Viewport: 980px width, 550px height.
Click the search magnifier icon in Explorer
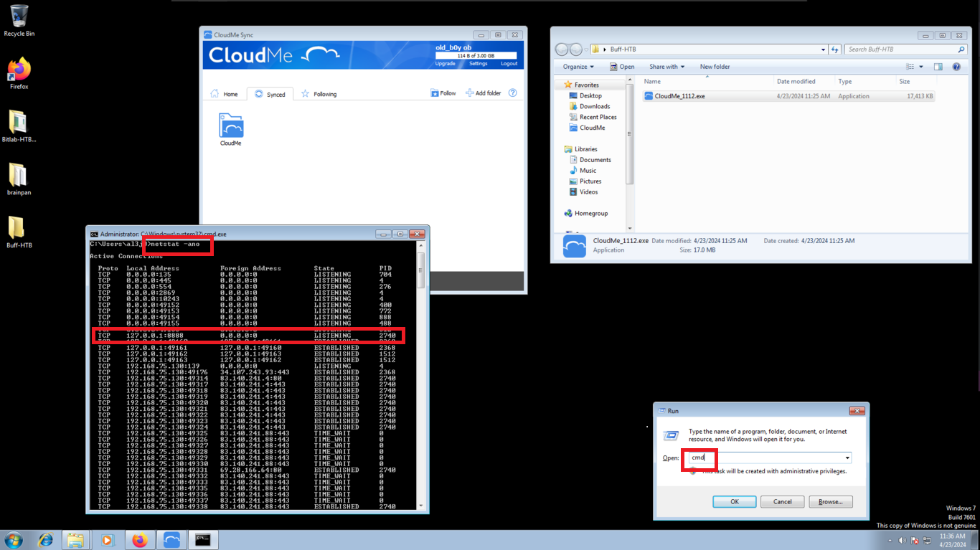[961, 49]
